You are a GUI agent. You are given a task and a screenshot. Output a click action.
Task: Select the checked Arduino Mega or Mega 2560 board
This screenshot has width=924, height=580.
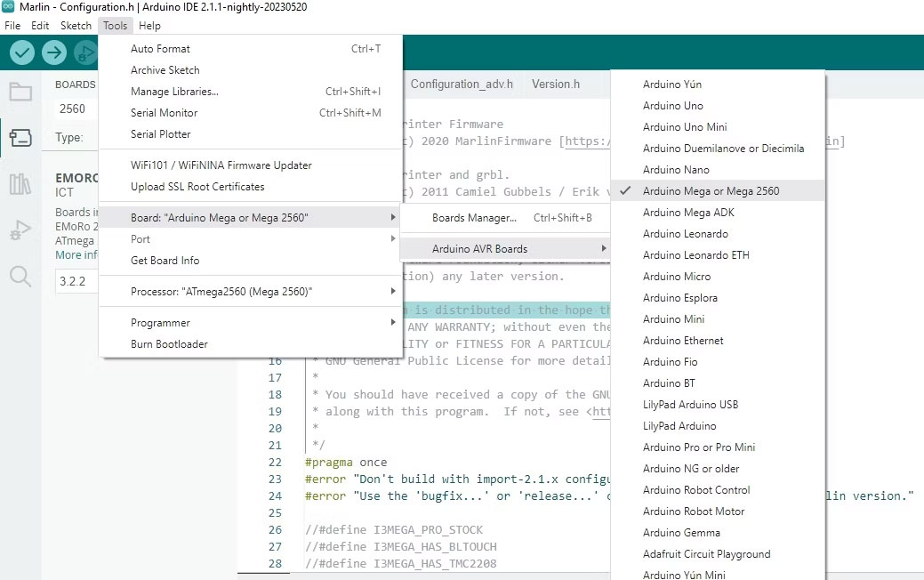pos(718,191)
